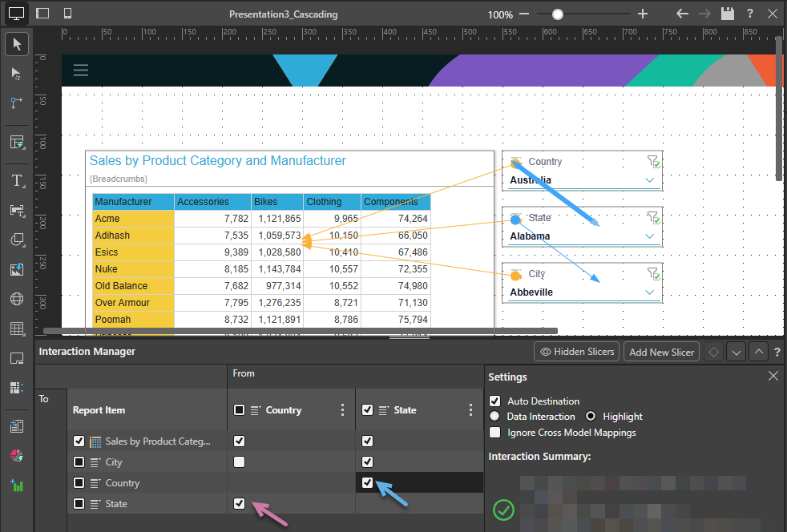Image resolution: width=787 pixels, height=532 pixels.
Task: Click Add New Slicer button
Action: click(x=661, y=352)
